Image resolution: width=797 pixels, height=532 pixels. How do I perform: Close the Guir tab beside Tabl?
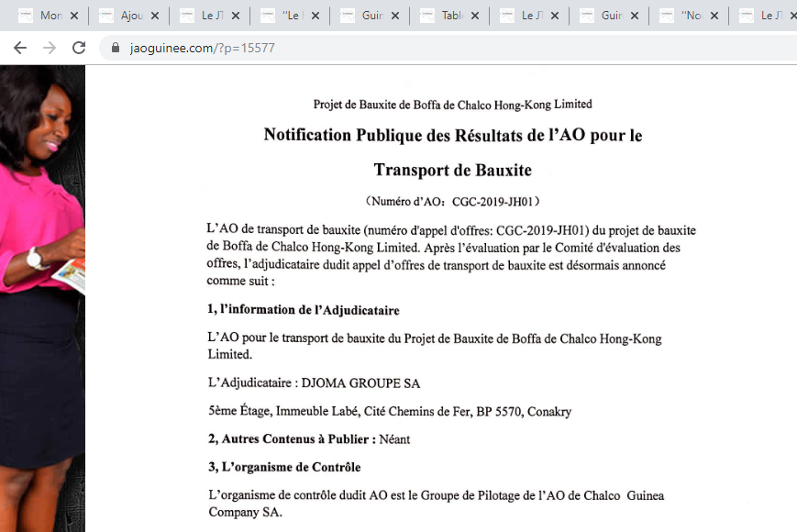395,16
